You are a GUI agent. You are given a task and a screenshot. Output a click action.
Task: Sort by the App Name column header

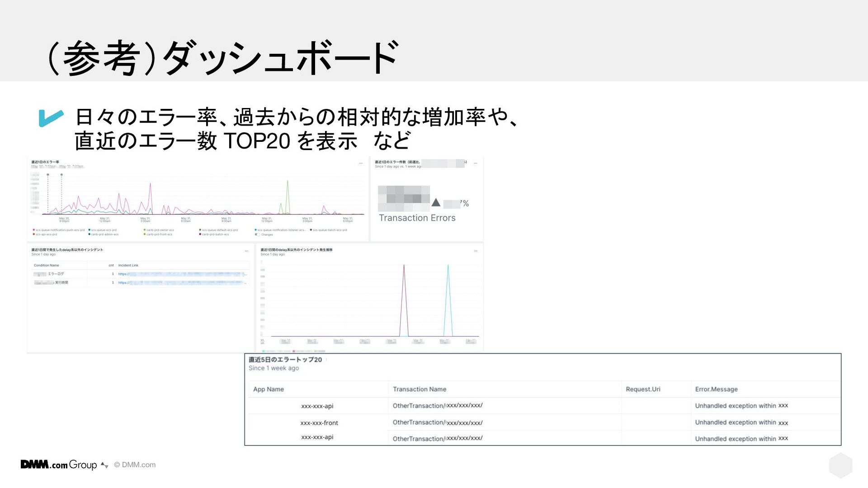coord(269,389)
